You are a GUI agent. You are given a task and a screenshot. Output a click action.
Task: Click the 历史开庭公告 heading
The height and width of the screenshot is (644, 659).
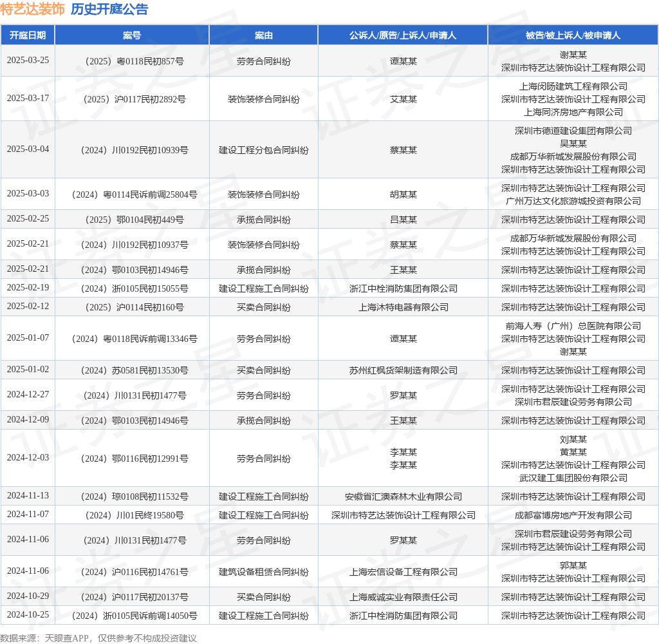(x=109, y=9)
